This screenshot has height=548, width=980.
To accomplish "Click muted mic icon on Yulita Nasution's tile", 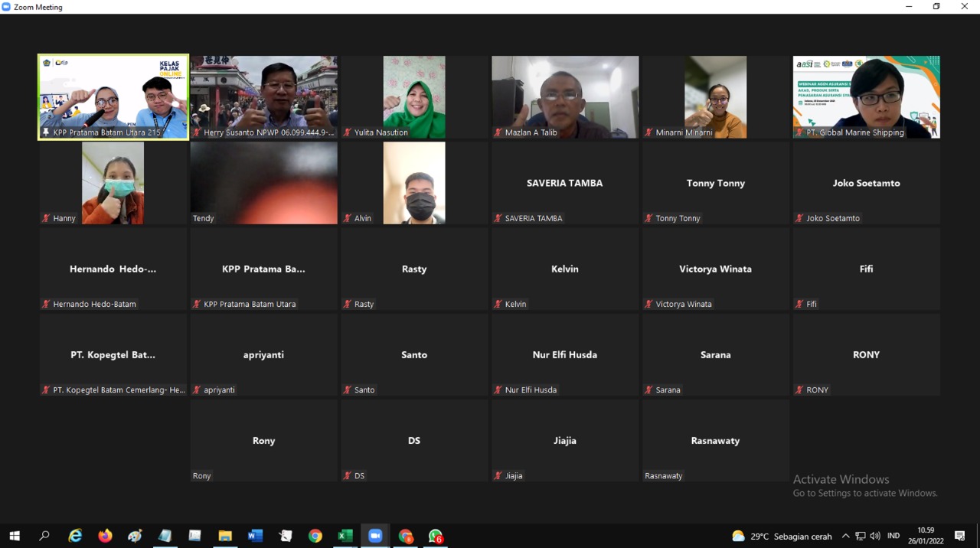I will pyautogui.click(x=347, y=132).
